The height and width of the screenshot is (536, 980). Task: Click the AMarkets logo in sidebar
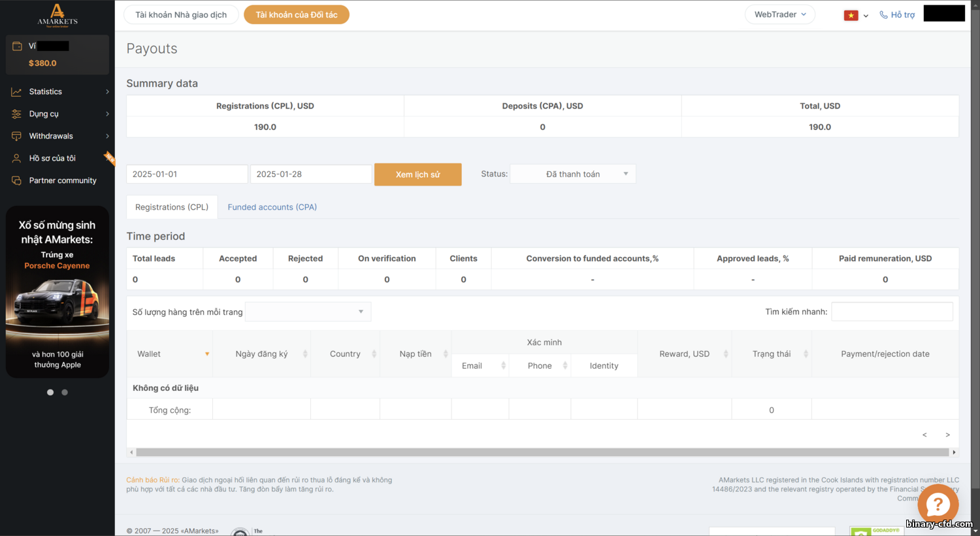point(57,16)
